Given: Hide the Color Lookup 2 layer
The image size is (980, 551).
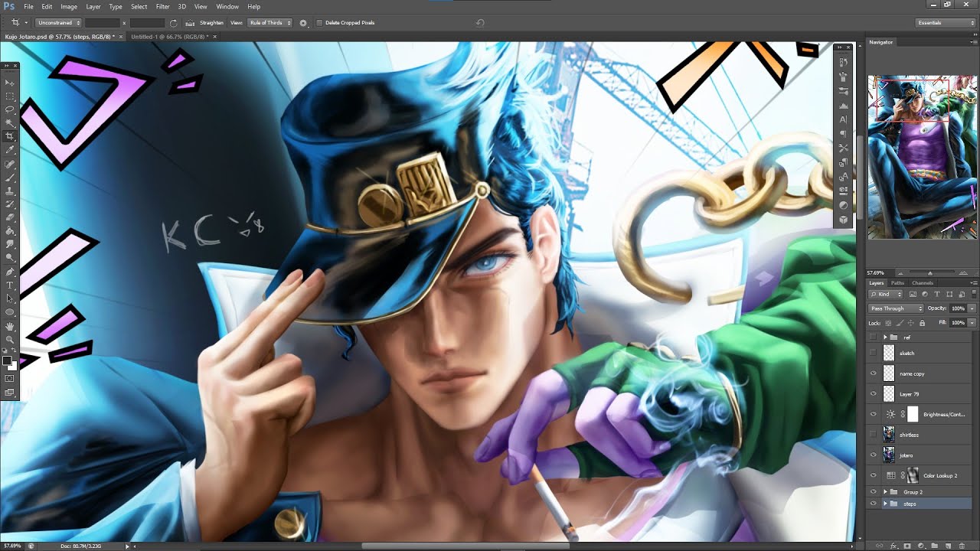Looking at the screenshot, I should click(873, 475).
